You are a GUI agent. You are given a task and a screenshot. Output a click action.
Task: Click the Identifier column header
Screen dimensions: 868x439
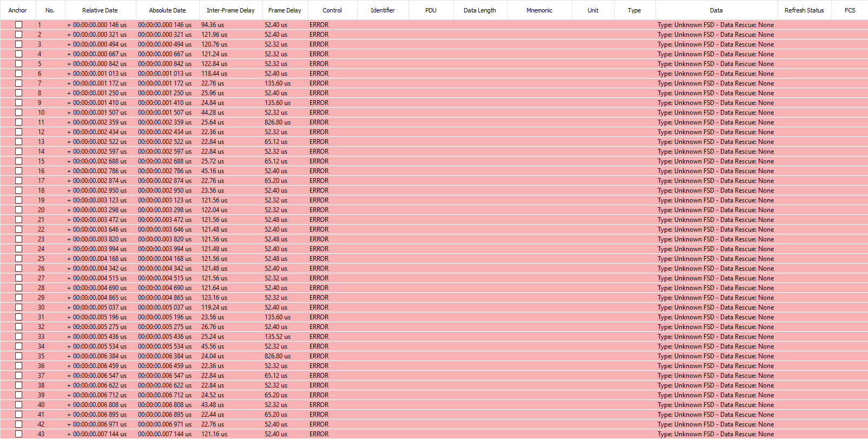tap(383, 10)
